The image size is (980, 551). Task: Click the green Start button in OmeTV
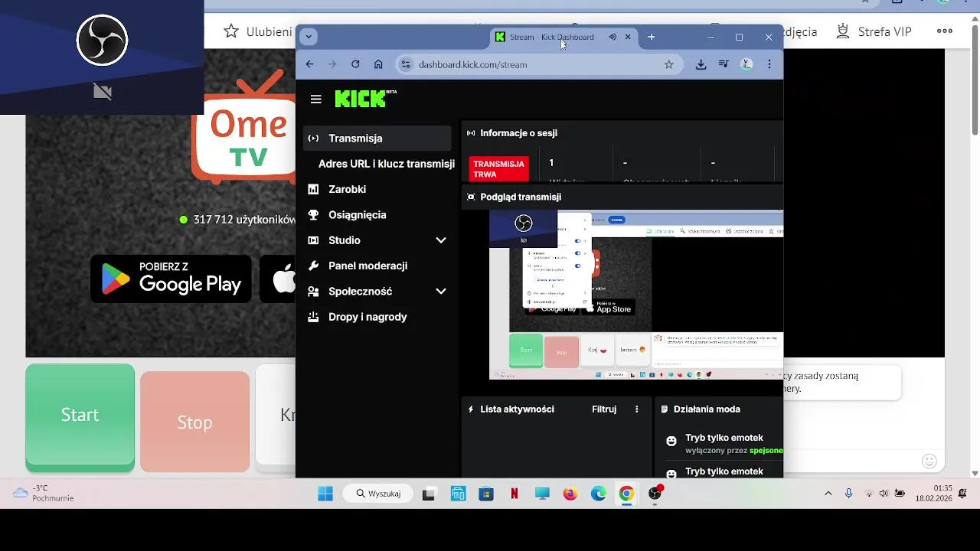click(x=80, y=417)
